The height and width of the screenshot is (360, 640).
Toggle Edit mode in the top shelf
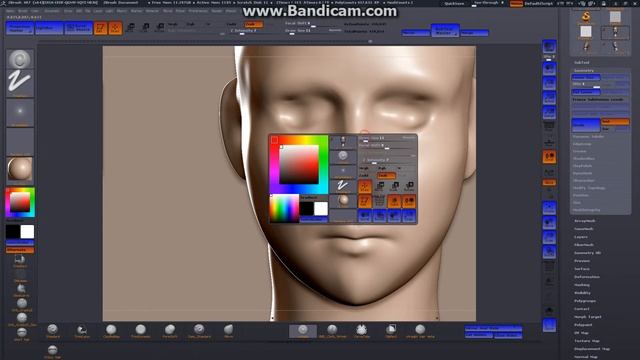100,28
